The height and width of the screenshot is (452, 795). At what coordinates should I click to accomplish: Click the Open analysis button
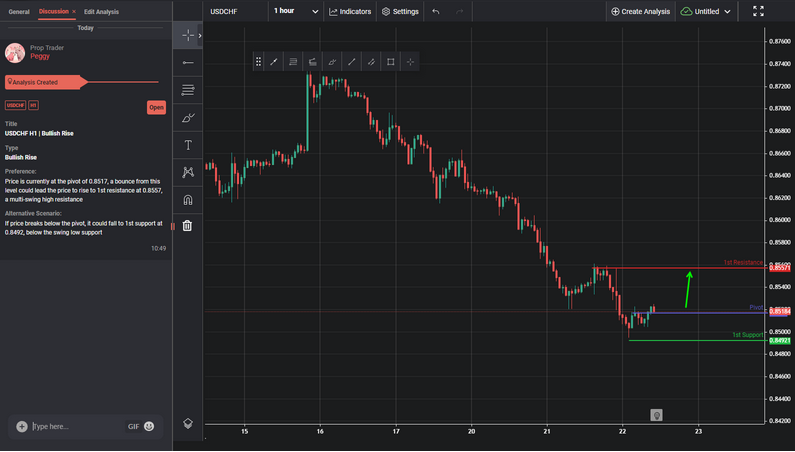click(156, 108)
